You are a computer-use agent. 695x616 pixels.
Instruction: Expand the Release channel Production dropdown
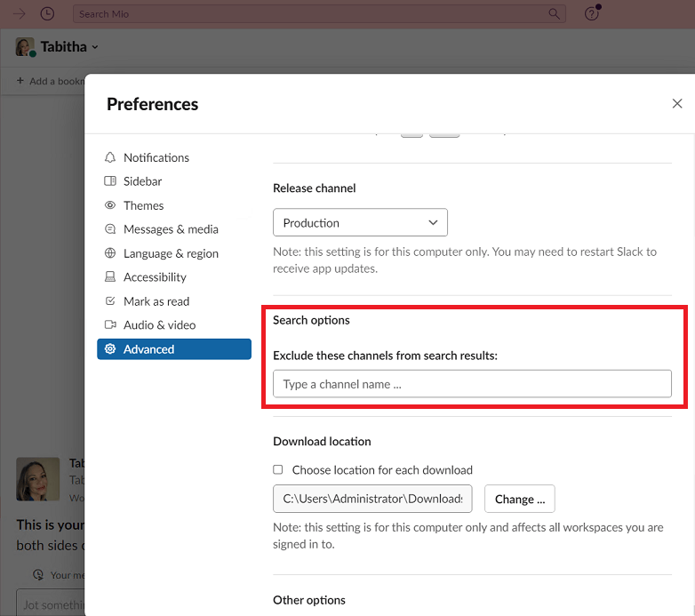360,223
